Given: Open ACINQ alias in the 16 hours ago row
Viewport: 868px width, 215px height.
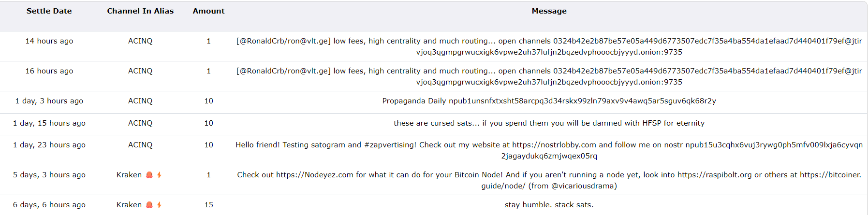Looking at the screenshot, I should (140, 71).
